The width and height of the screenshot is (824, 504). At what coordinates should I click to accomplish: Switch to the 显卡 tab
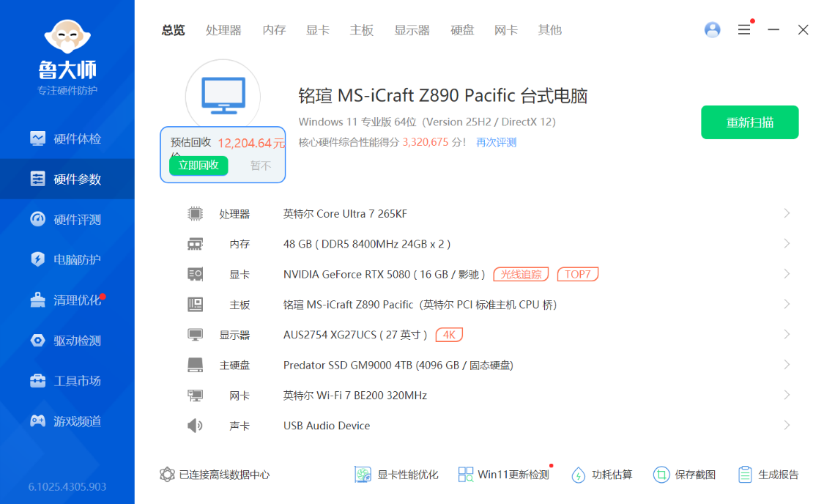[317, 30]
